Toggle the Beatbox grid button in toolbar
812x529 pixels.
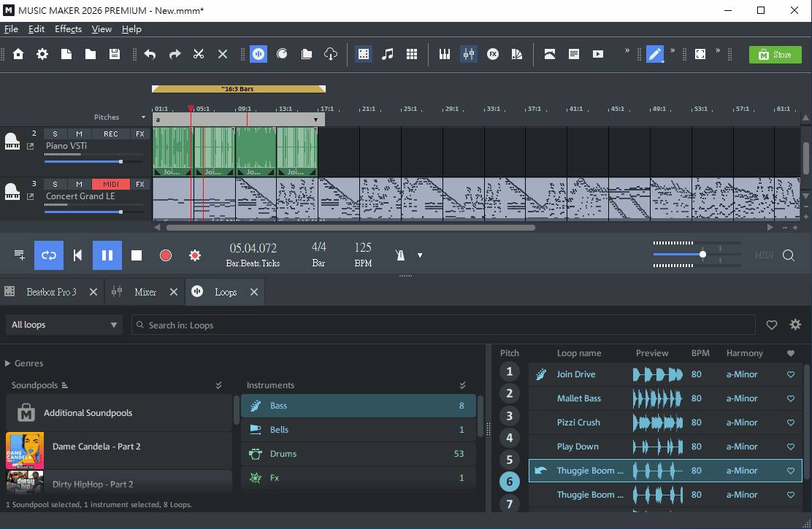(364, 54)
